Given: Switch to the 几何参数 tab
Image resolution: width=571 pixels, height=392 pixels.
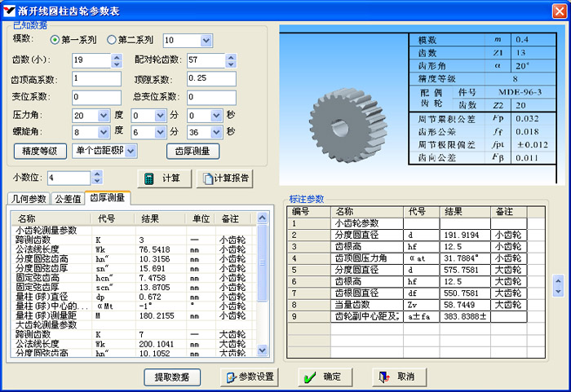Looking at the screenshot, I should point(27,198).
